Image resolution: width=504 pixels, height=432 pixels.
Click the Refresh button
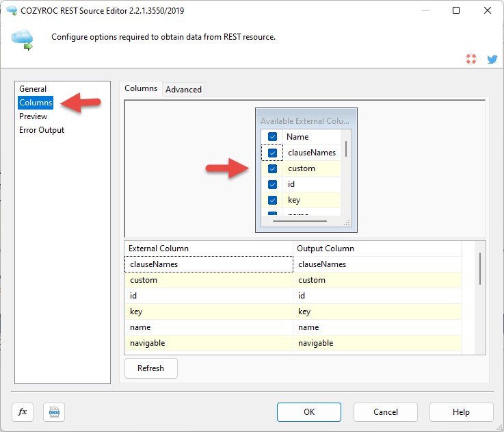point(150,368)
